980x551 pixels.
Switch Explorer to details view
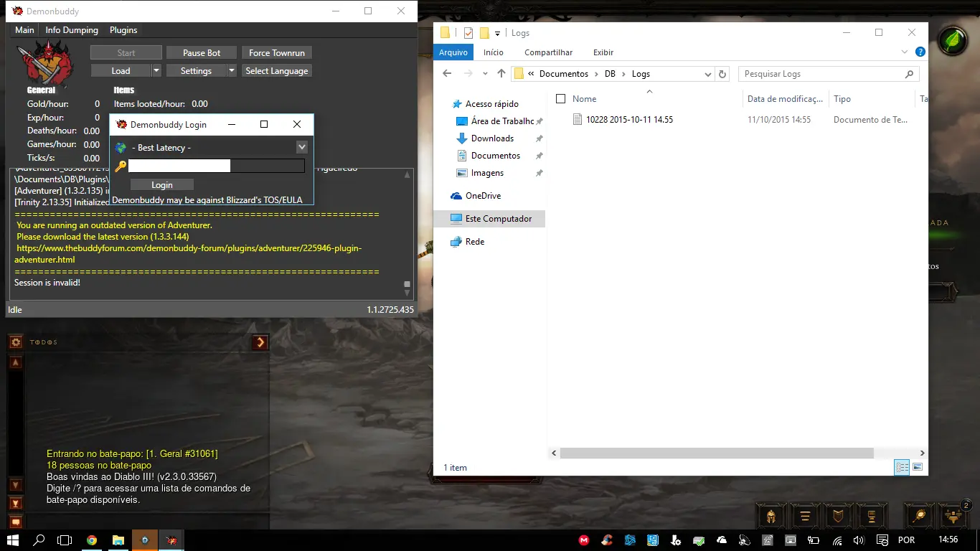pos(901,467)
